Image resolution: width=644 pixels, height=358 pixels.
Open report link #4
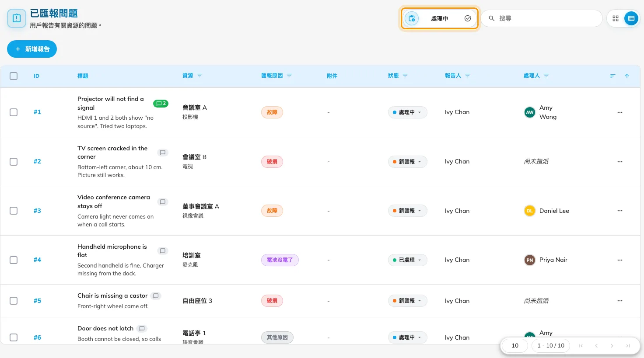[37, 260]
